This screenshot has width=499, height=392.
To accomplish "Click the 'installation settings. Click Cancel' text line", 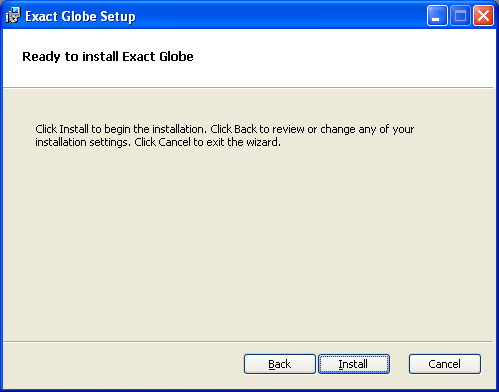I will point(158,142).
